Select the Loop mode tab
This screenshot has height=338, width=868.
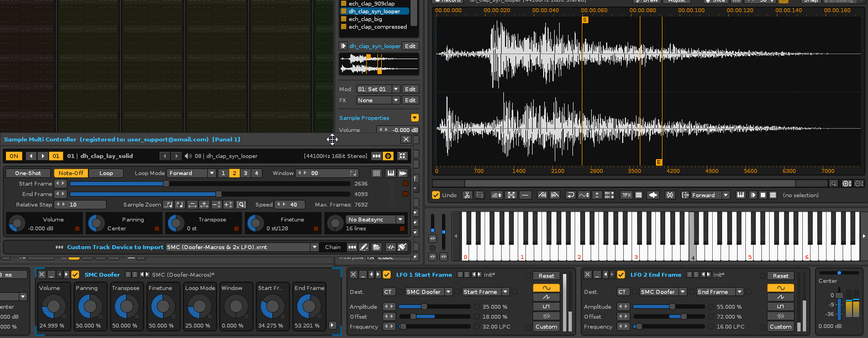tap(106, 173)
